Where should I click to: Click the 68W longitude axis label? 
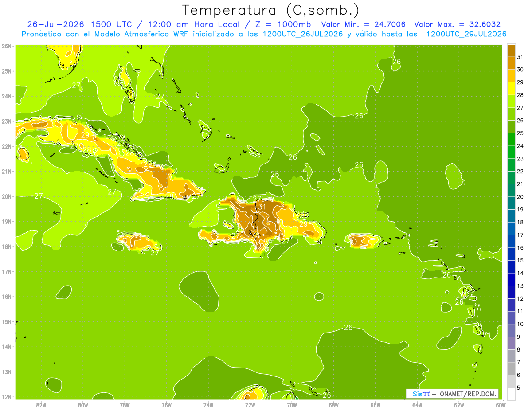pos(333,405)
